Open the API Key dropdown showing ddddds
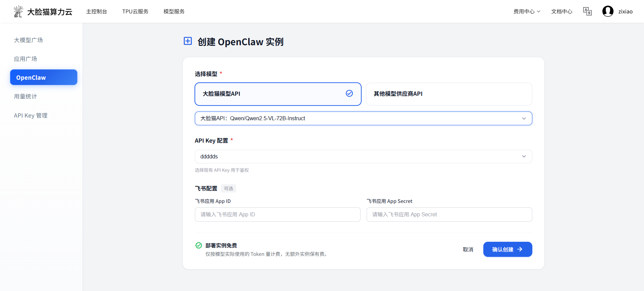The image size is (644, 291). (x=363, y=157)
